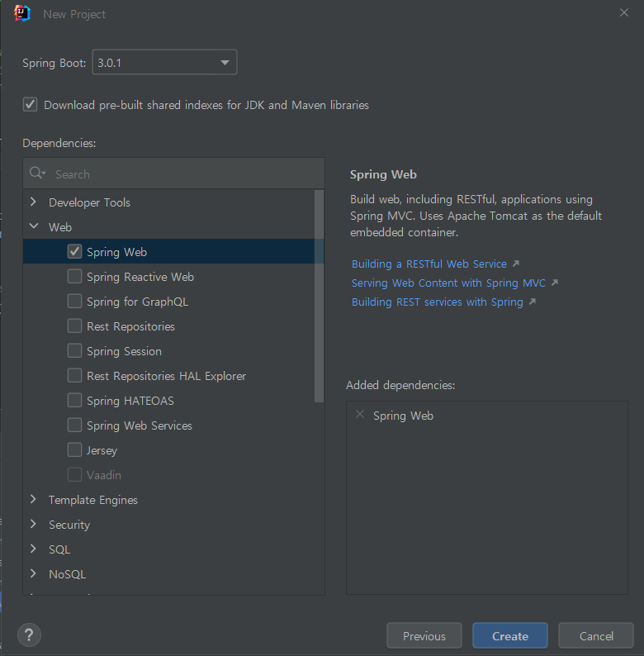The image size is (644, 656).
Task: Select the NoSQL tree row label
Action: click(x=68, y=574)
